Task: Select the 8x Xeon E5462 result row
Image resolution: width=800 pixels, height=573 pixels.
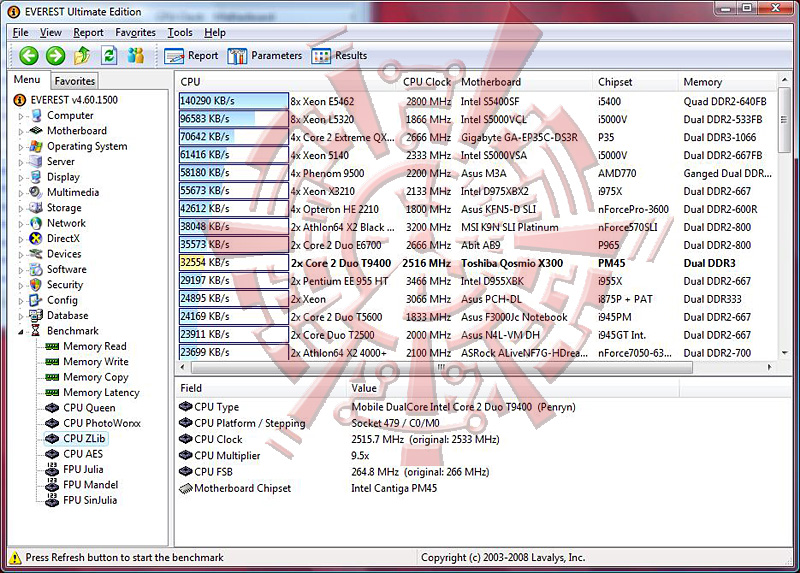Action: pos(477,101)
